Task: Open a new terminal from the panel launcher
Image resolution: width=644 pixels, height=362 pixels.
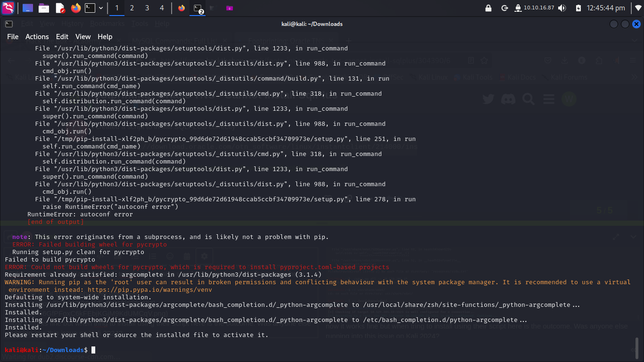Action: pyautogui.click(x=90, y=8)
